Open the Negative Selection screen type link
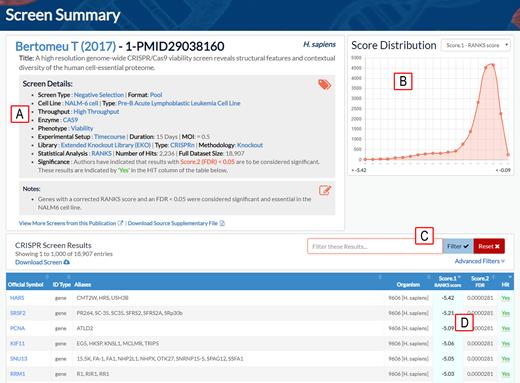The image size is (520, 383). tap(99, 95)
